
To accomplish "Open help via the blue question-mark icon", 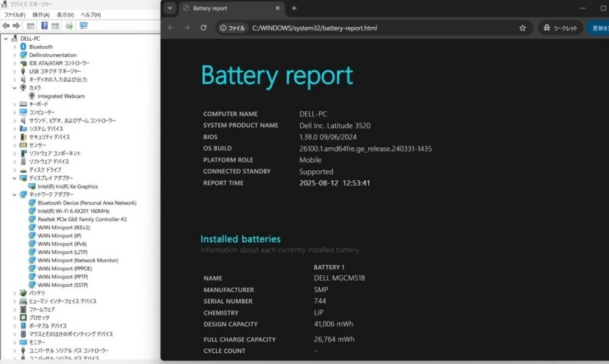I will point(44,26).
